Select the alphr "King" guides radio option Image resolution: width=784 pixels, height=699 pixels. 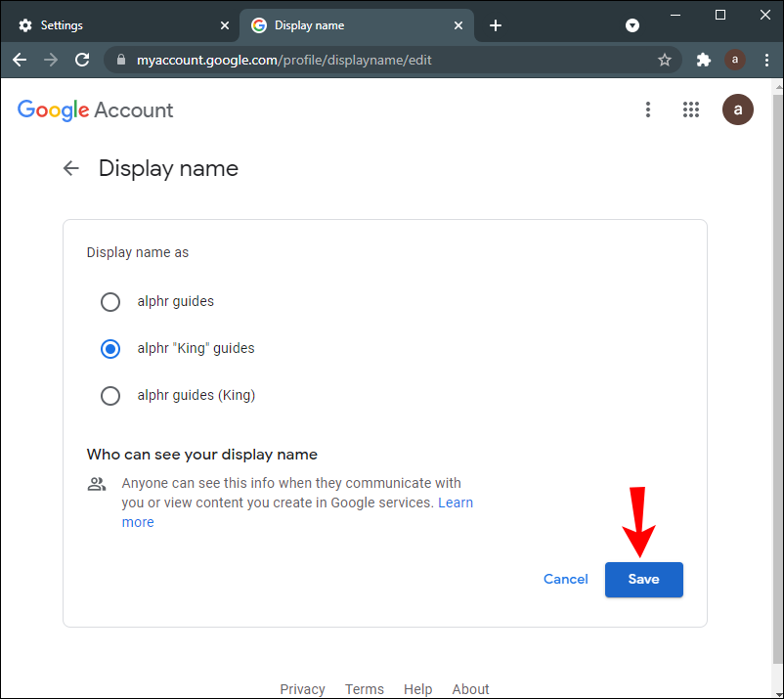click(110, 348)
